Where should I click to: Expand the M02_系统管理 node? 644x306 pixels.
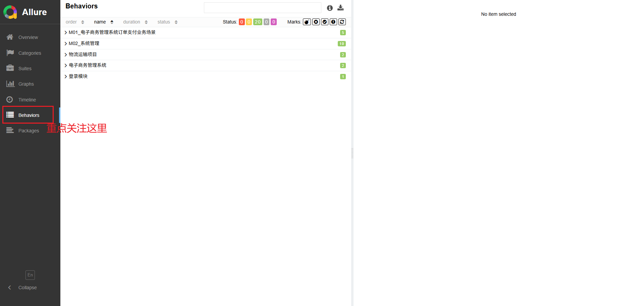[66, 44]
